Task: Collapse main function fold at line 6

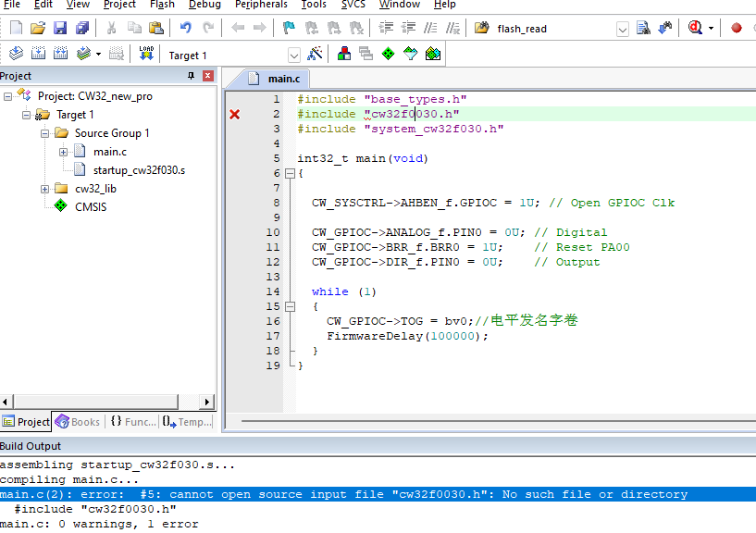Action: pos(290,173)
